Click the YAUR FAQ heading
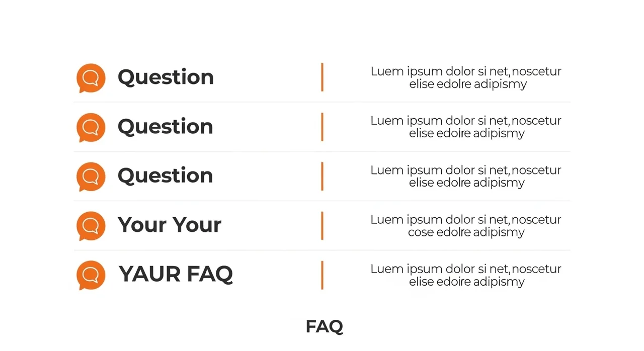 [x=176, y=274]
